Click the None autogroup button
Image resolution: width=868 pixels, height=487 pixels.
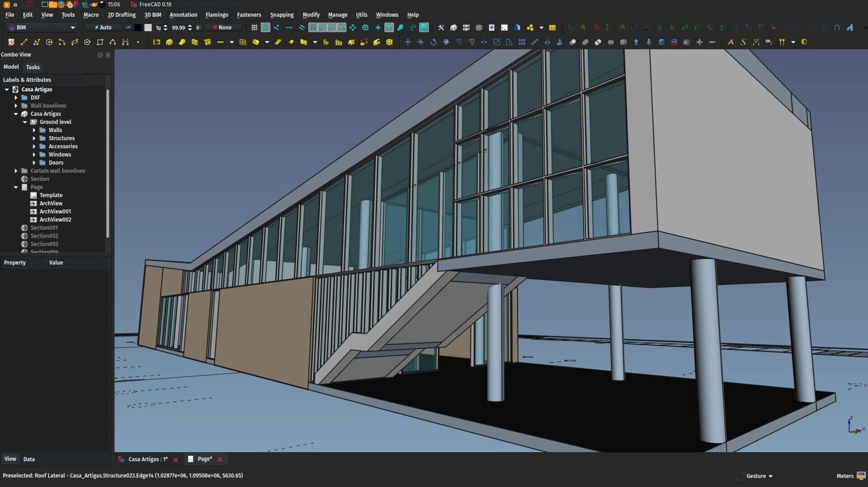point(222,28)
